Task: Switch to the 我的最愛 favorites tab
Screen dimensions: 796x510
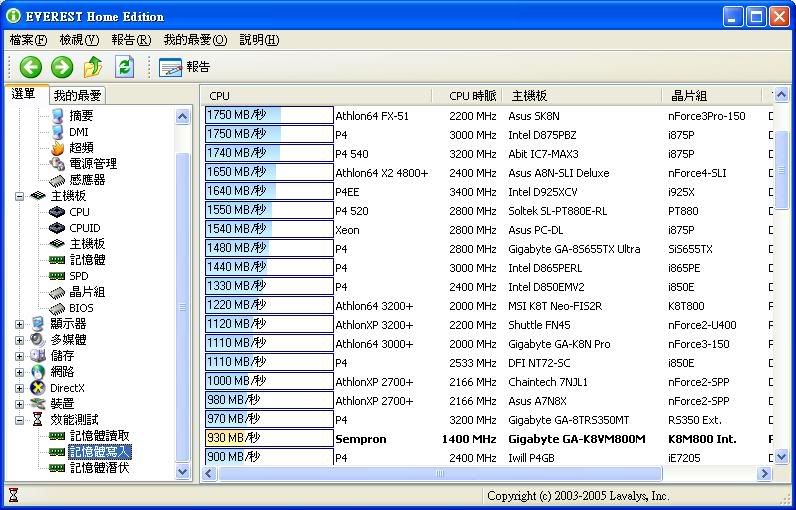Action: click(x=77, y=95)
